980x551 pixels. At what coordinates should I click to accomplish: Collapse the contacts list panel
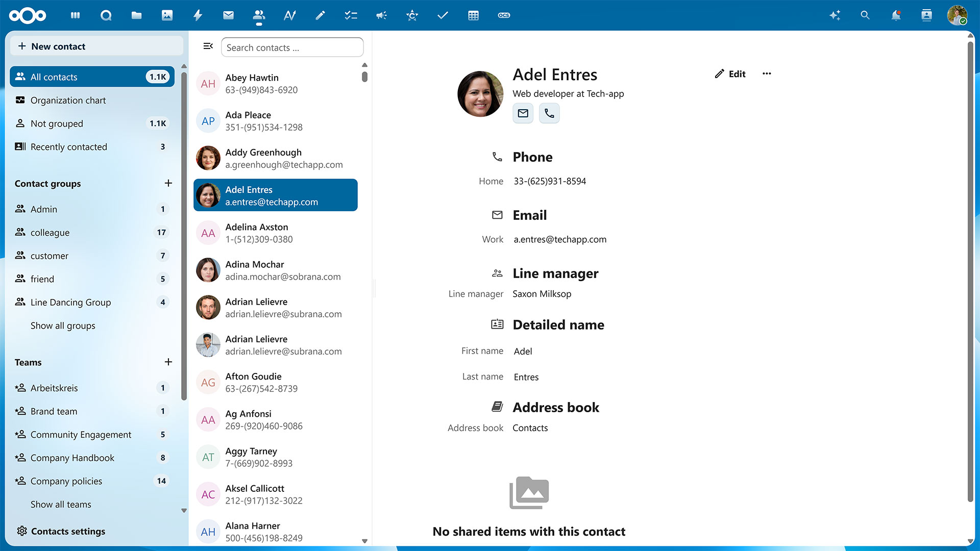tap(208, 46)
